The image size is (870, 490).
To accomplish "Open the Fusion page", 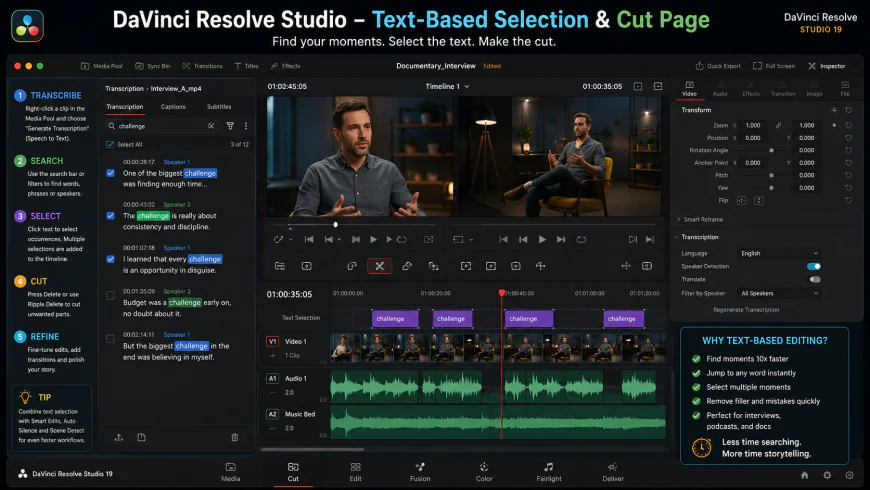I will tap(420, 472).
